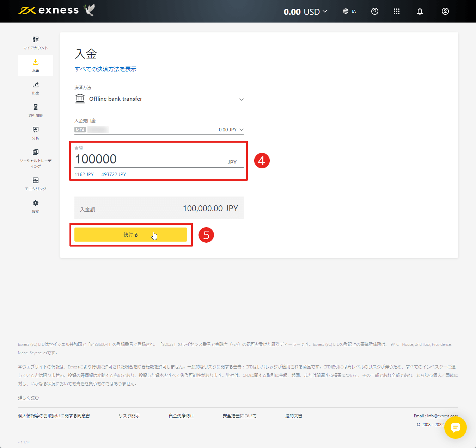Screen dimensions: 476x448
Task: Open the 分析 analytics sidebar icon
Action: click(x=35, y=133)
